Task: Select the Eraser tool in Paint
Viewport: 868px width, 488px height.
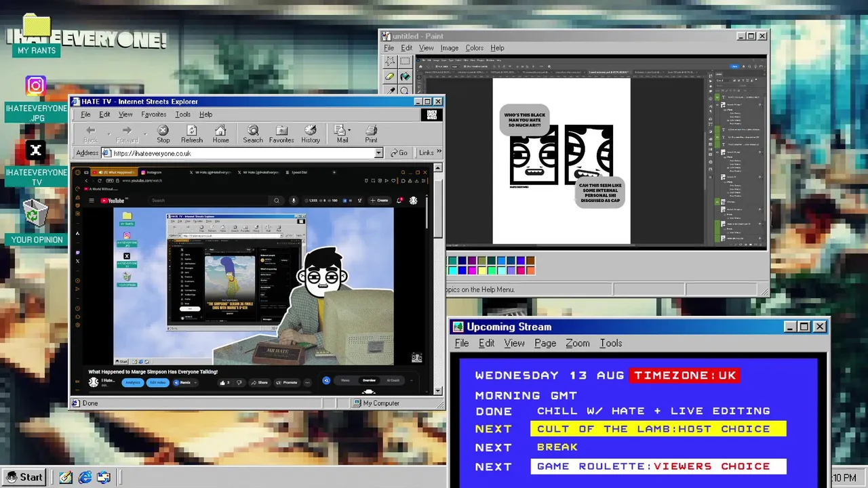Action: pos(390,76)
